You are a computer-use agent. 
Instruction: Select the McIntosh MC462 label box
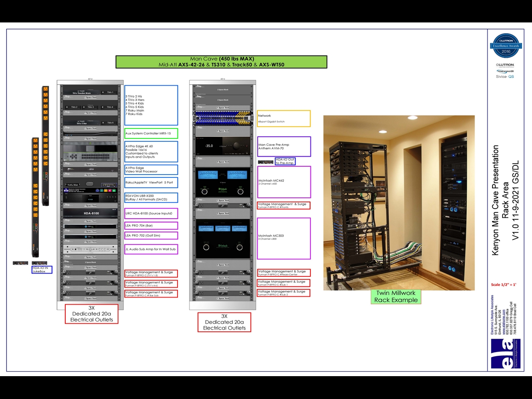pos(284,182)
